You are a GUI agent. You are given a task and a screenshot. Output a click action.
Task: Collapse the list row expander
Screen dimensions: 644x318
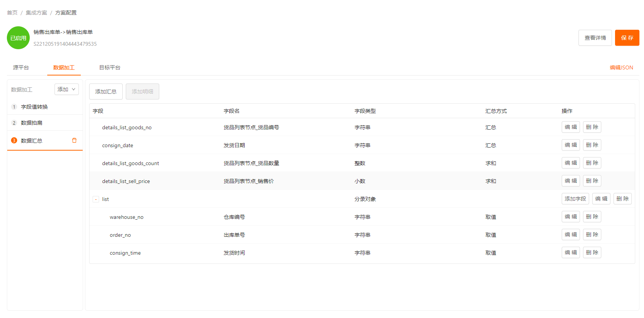click(x=96, y=199)
